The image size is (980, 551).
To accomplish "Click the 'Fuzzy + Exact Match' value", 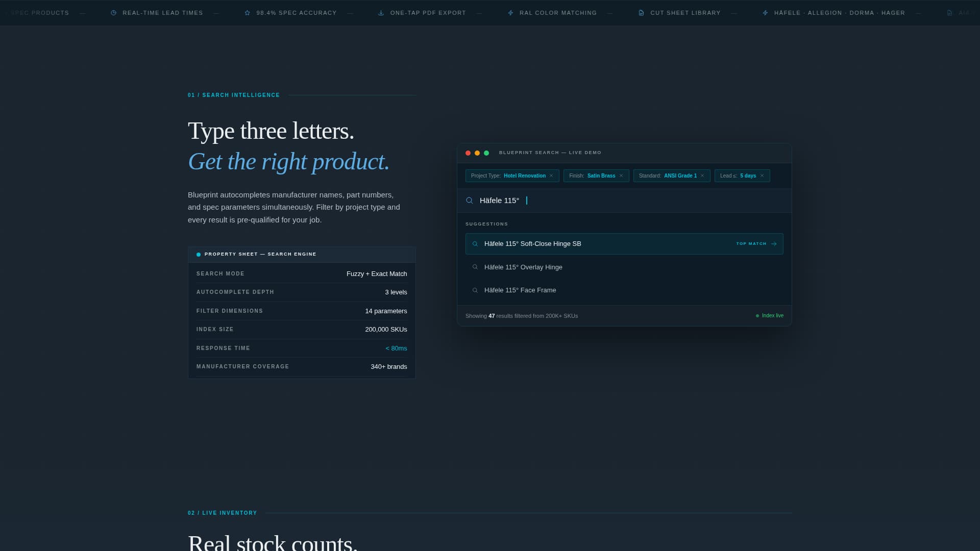I will pos(377,274).
